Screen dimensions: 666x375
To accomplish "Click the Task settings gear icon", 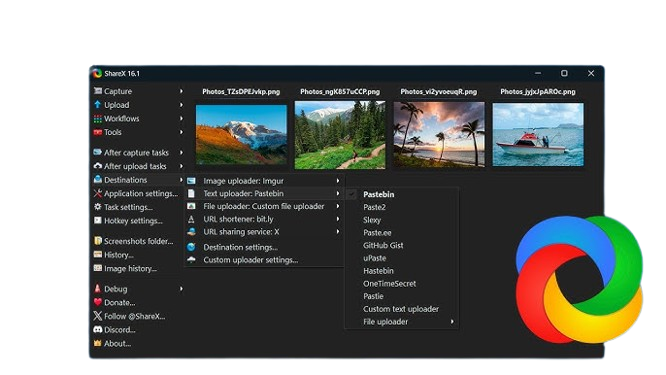I will 98,207.
